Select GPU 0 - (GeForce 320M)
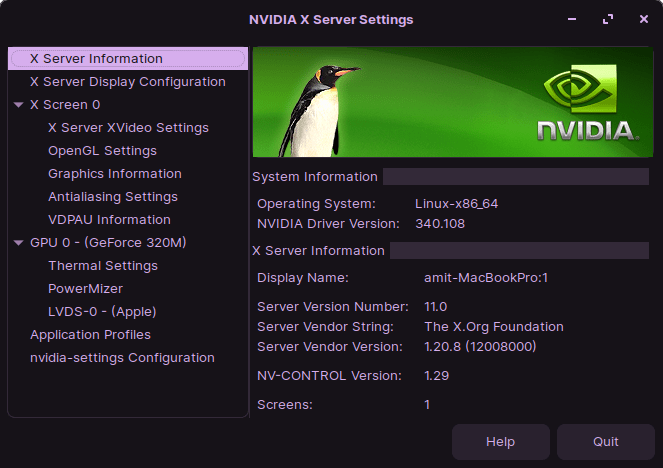Screen dimensions: 663x468 (x=108, y=243)
